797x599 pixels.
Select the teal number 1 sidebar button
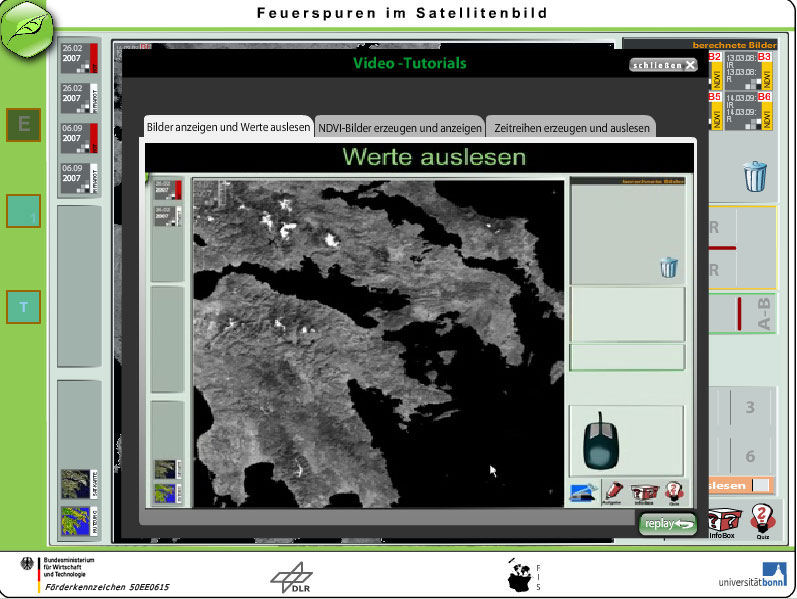23,211
